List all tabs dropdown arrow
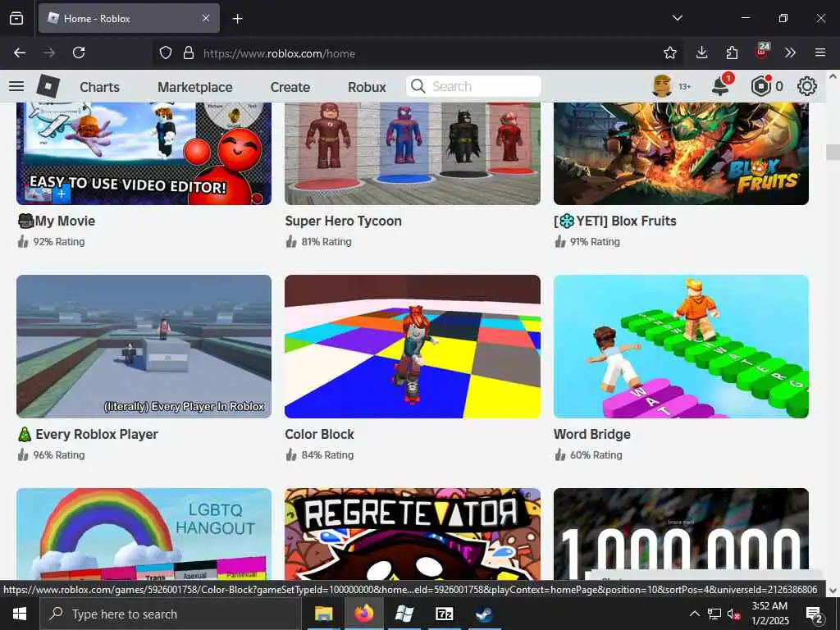The width and height of the screenshot is (840, 630). pos(677,18)
